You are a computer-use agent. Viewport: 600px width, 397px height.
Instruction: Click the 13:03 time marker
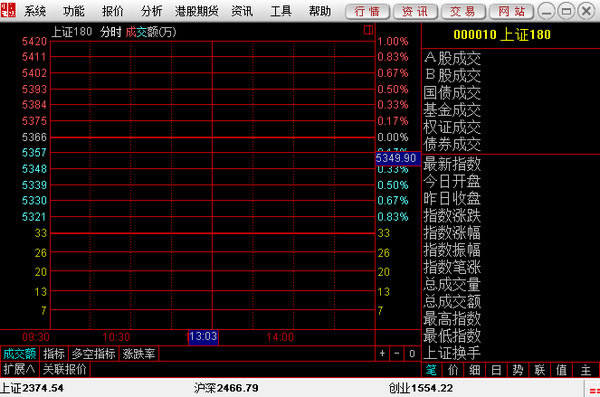tap(203, 337)
